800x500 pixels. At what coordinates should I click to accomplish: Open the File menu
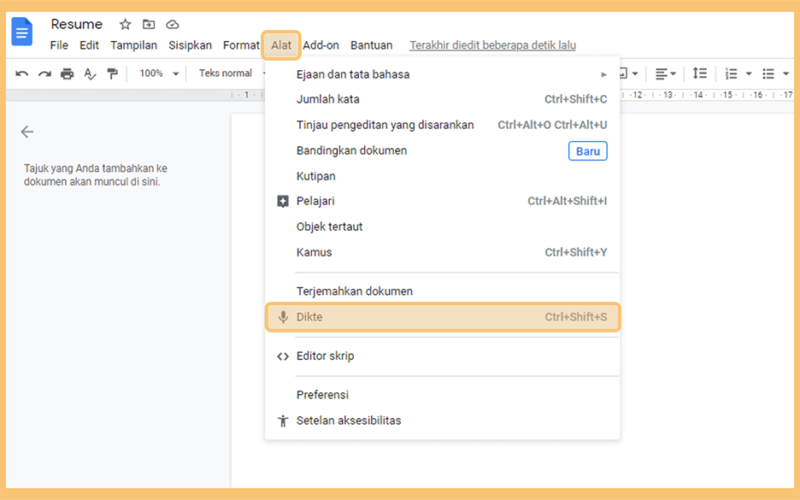tap(59, 45)
